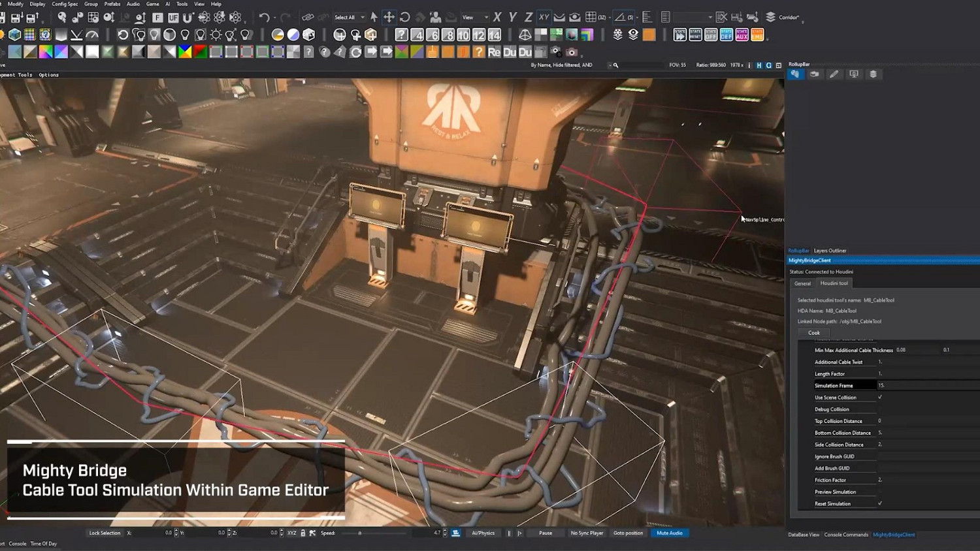Click the STATE AUX toolbar icon
Screen dimensions: 980x551
click(742, 35)
